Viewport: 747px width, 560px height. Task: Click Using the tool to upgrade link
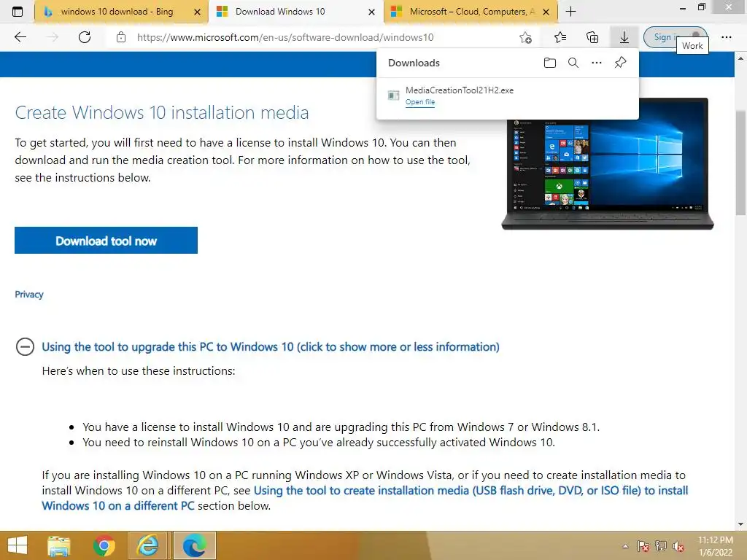pyautogui.click(x=271, y=346)
